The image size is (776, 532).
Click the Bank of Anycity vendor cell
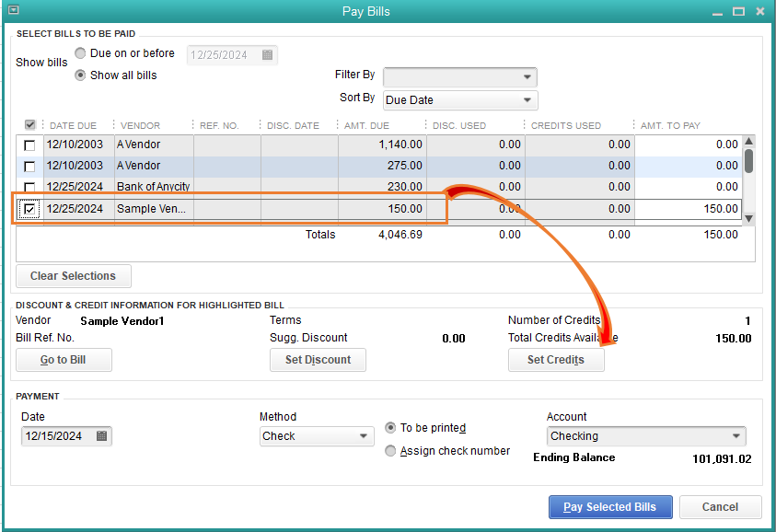(x=154, y=187)
